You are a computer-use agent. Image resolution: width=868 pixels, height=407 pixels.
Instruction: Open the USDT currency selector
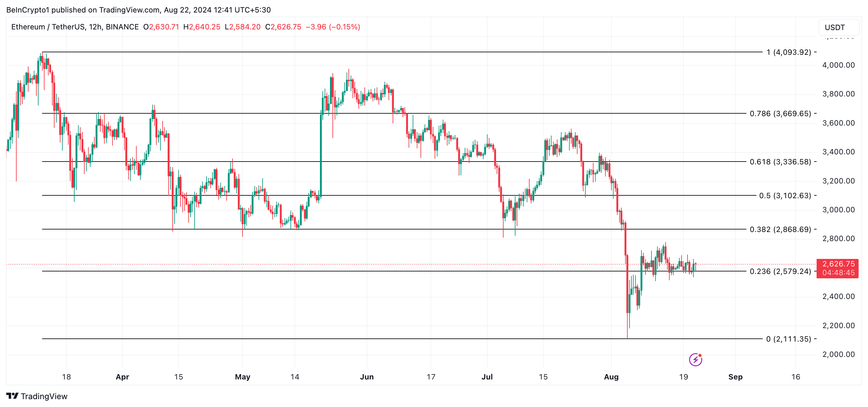coord(839,27)
